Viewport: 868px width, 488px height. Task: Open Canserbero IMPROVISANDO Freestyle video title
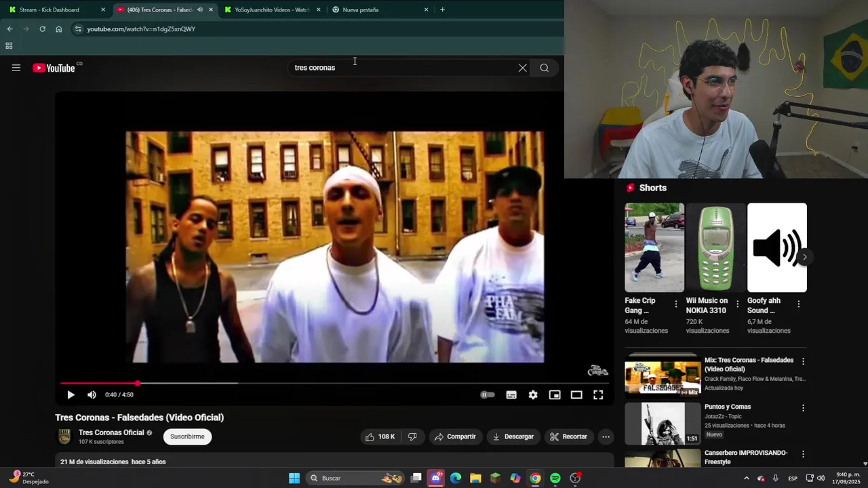[746, 457]
